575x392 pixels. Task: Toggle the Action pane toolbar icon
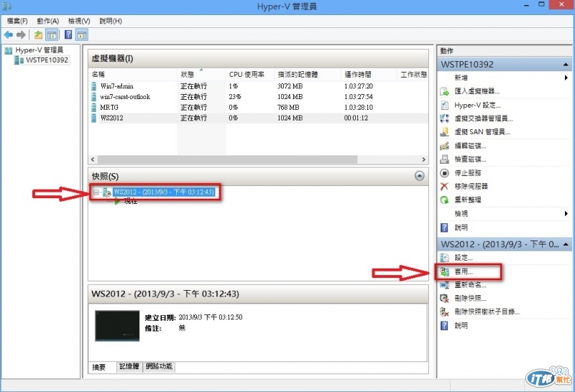pos(82,34)
